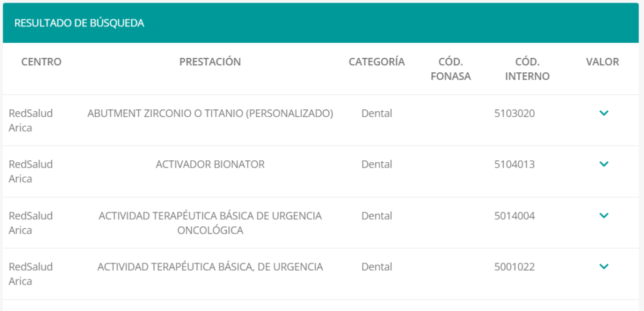Viewport: 644px width, 311px height.
Task: Select the PRESTACIÓN column header
Action: coord(210,62)
